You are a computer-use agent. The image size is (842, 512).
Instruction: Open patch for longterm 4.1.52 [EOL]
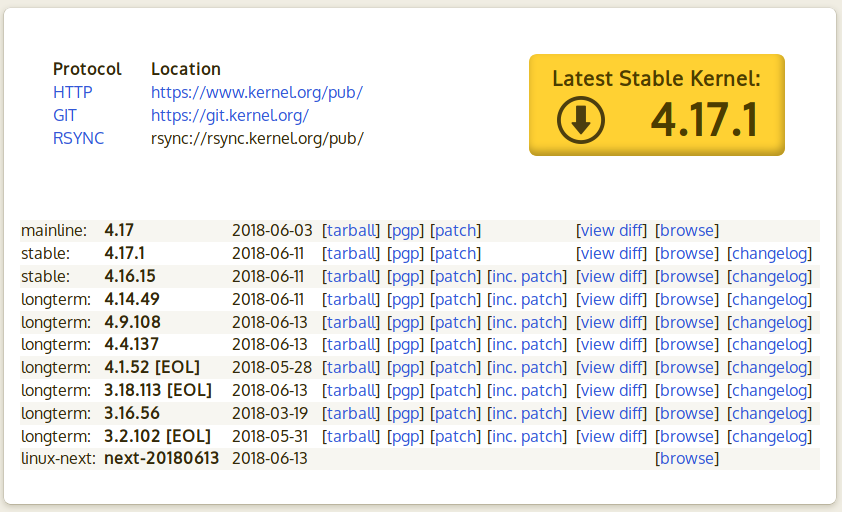pos(455,367)
